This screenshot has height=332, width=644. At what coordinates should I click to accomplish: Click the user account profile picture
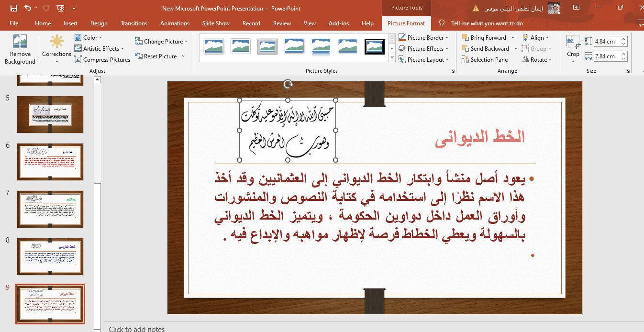(x=554, y=8)
